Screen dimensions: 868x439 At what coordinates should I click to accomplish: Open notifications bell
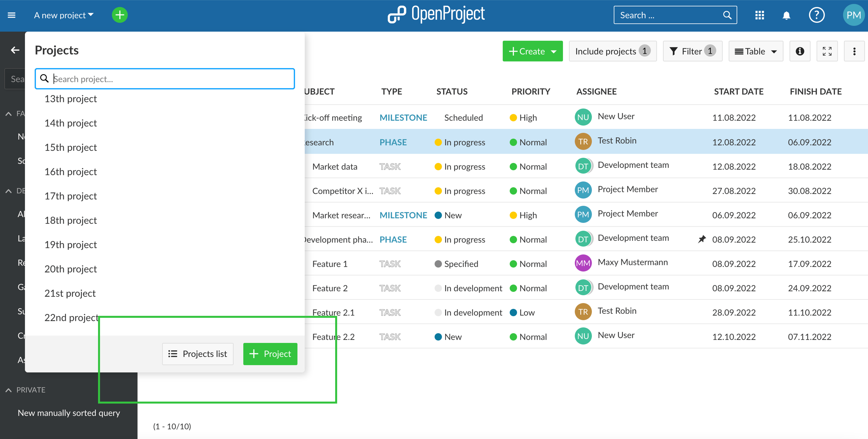pos(787,15)
